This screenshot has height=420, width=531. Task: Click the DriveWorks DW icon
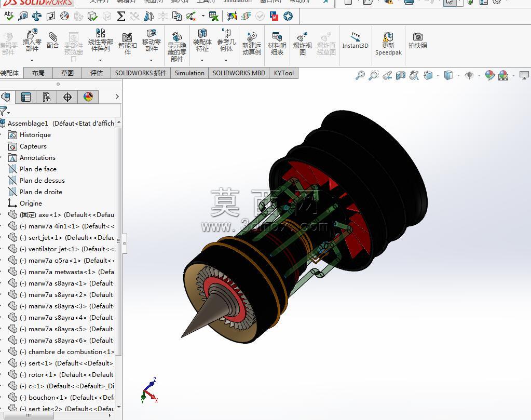[274, 16]
